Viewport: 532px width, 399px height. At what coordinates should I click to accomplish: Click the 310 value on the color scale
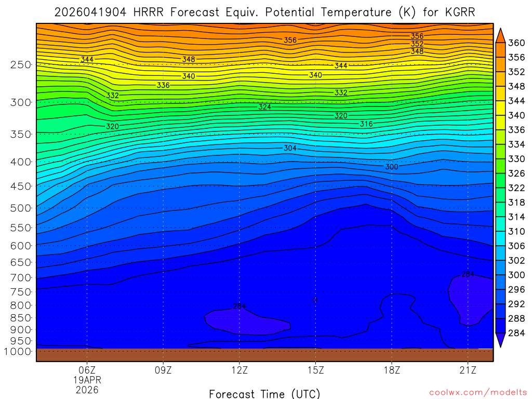click(516, 231)
